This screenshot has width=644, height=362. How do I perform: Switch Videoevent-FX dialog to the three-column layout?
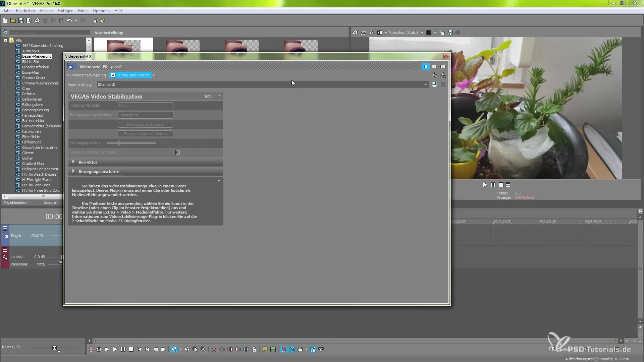443,66
